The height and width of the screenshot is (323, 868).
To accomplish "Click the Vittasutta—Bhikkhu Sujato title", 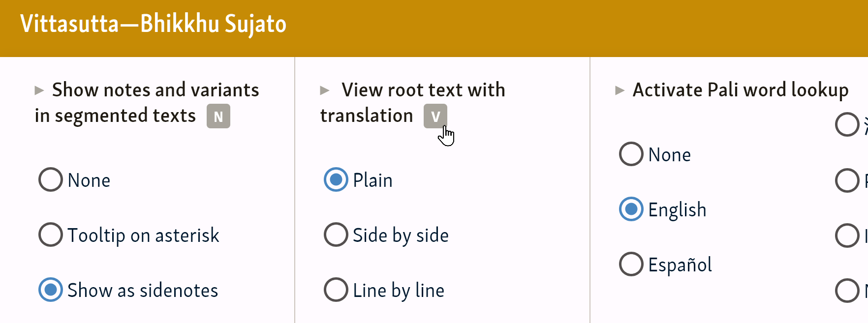I will [x=153, y=24].
